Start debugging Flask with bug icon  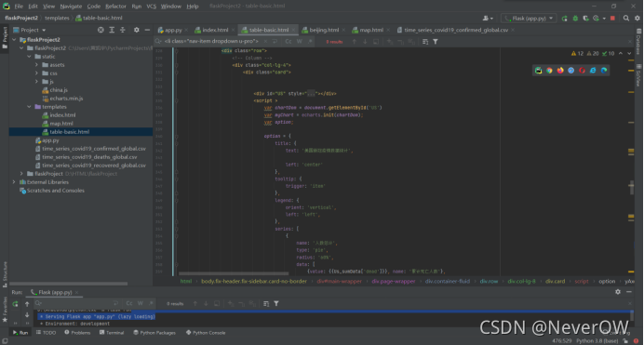575,19
